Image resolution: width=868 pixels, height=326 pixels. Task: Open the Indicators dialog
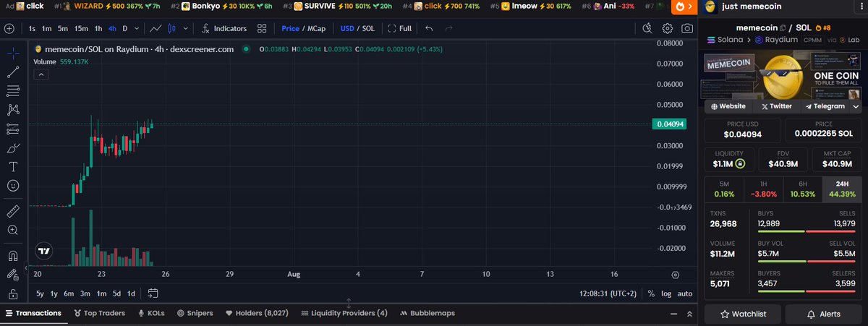coord(224,29)
